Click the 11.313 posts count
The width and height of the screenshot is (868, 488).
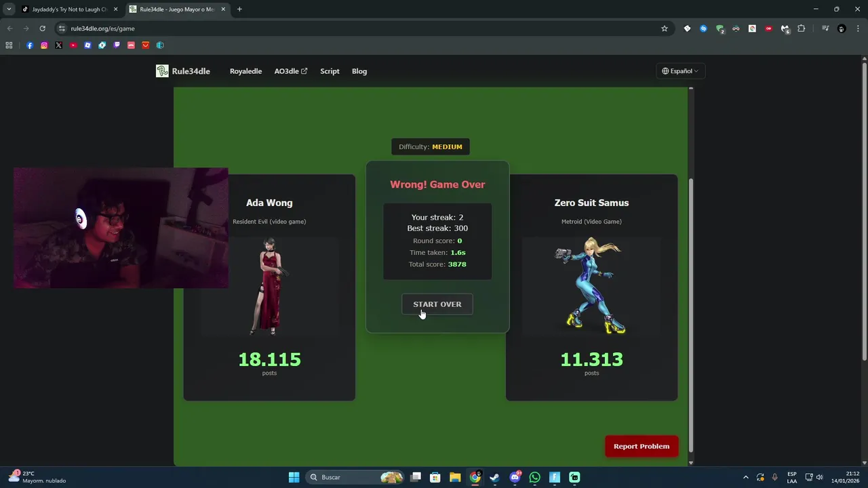591,359
